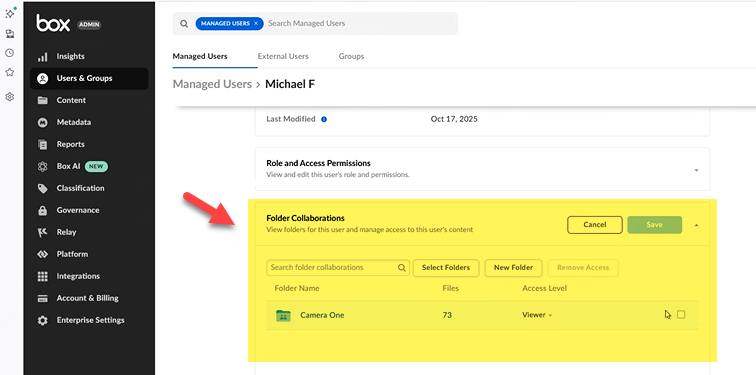
Task: Open Box AI in the sidebar
Action: (89, 166)
